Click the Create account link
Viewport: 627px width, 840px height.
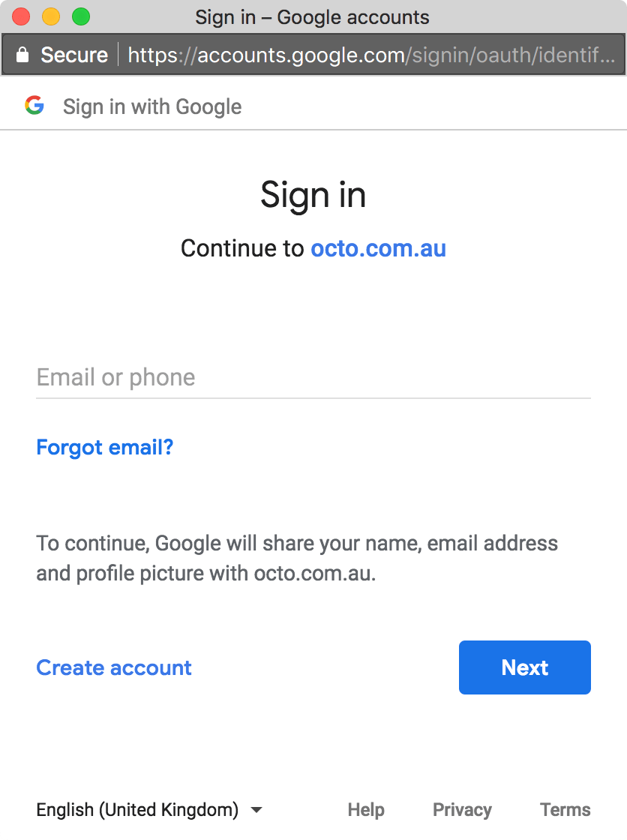114,667
